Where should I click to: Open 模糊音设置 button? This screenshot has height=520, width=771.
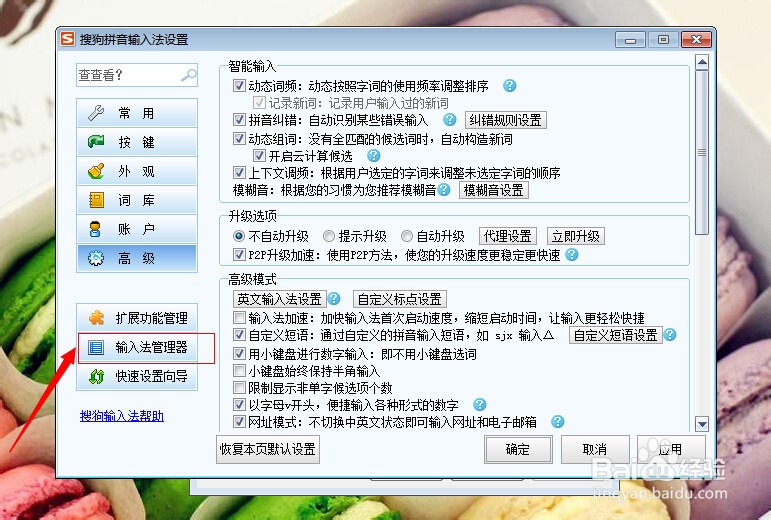point(494,190)
